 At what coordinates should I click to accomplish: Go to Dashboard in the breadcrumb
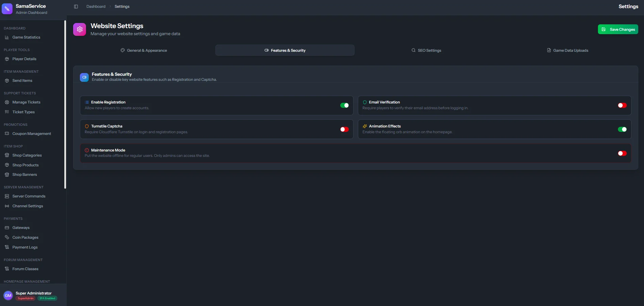click(96, 6)
